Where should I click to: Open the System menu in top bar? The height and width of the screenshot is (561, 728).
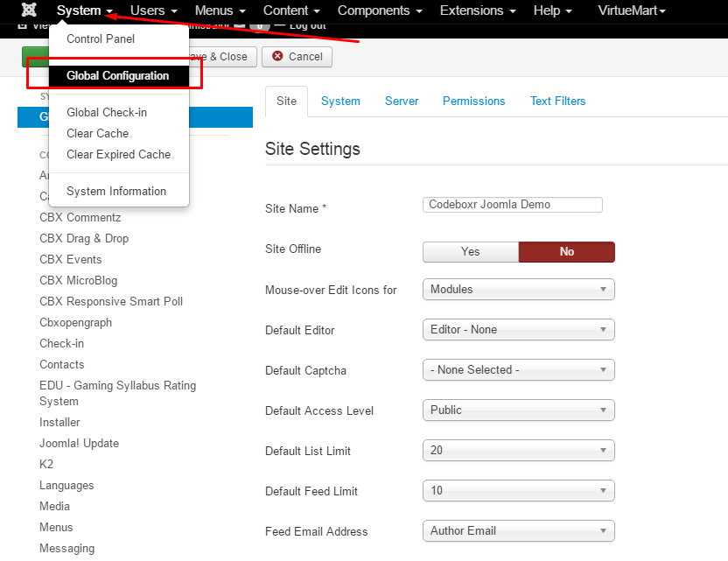tap(85, 11)
